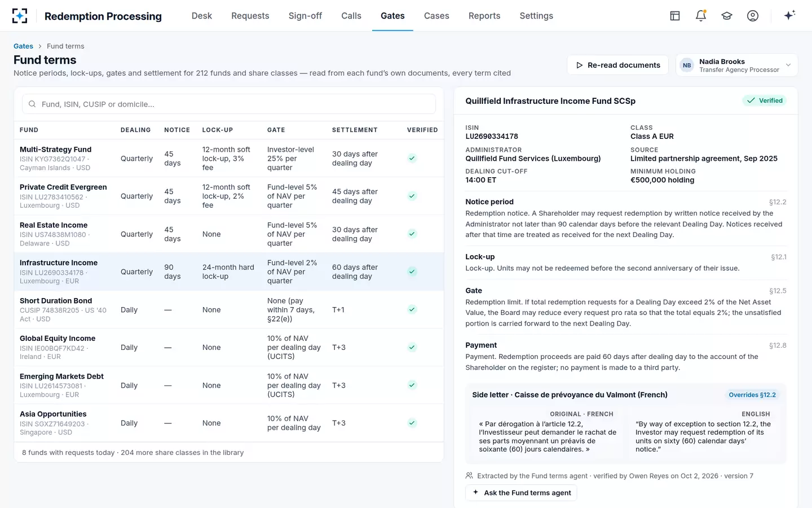This screenshot has width=812, height=508.
Task: Follow the Gates breadcrumb link
Action: (23, 46)
